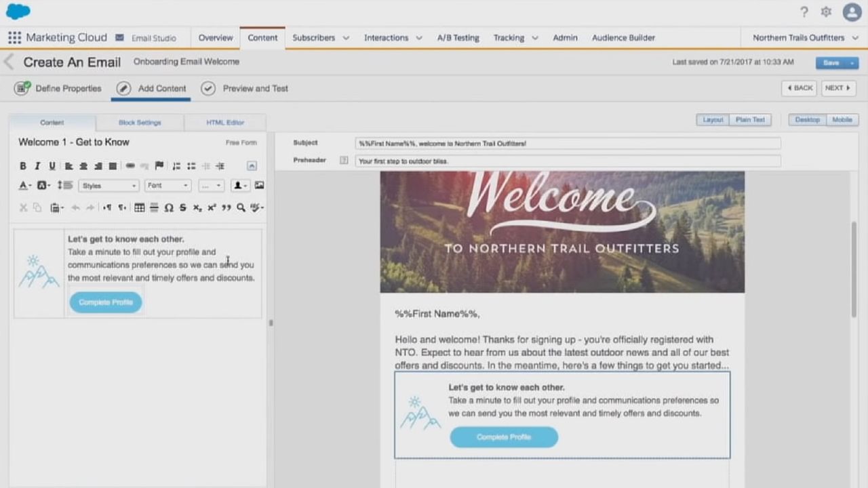Center align the text
Image resolution: width=868 pixels, height=488 pixels.
pyautogui.click(x=83, y=166)
